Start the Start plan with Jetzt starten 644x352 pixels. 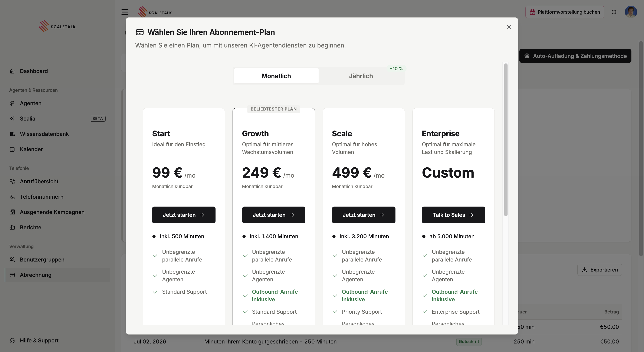coord(184,215)
